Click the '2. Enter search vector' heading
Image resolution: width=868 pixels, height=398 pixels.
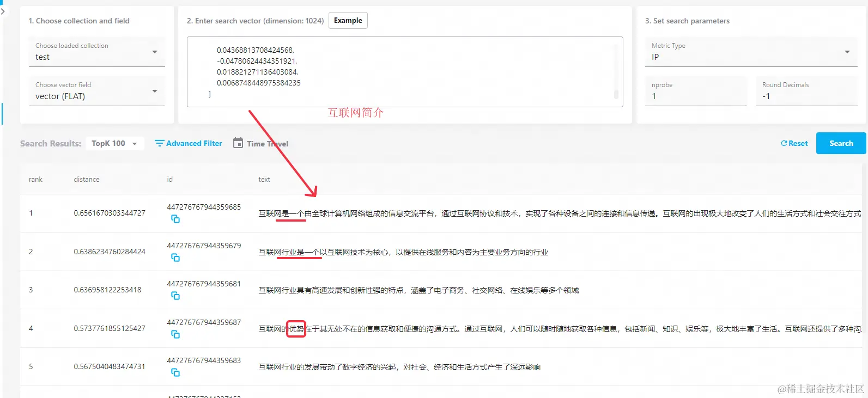click(x=255, y=21)
